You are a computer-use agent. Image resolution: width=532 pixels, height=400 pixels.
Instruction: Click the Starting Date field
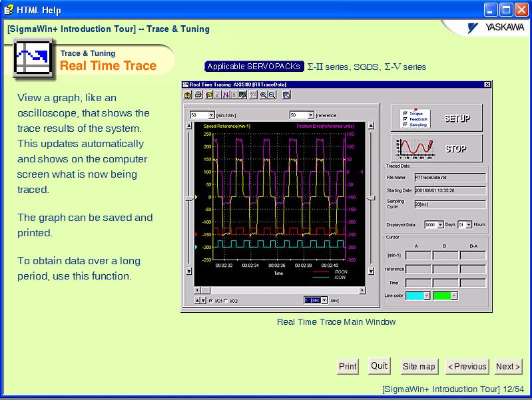coord(450,190)
